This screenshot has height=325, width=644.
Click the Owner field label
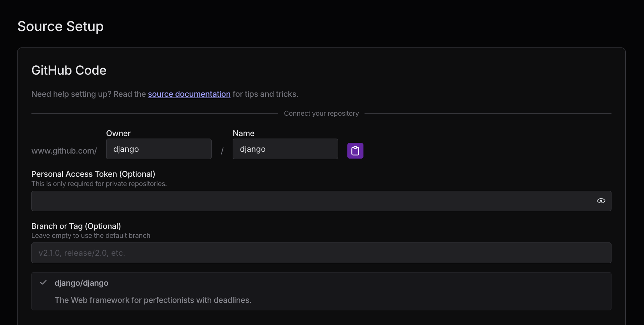[x=118, y=133]
